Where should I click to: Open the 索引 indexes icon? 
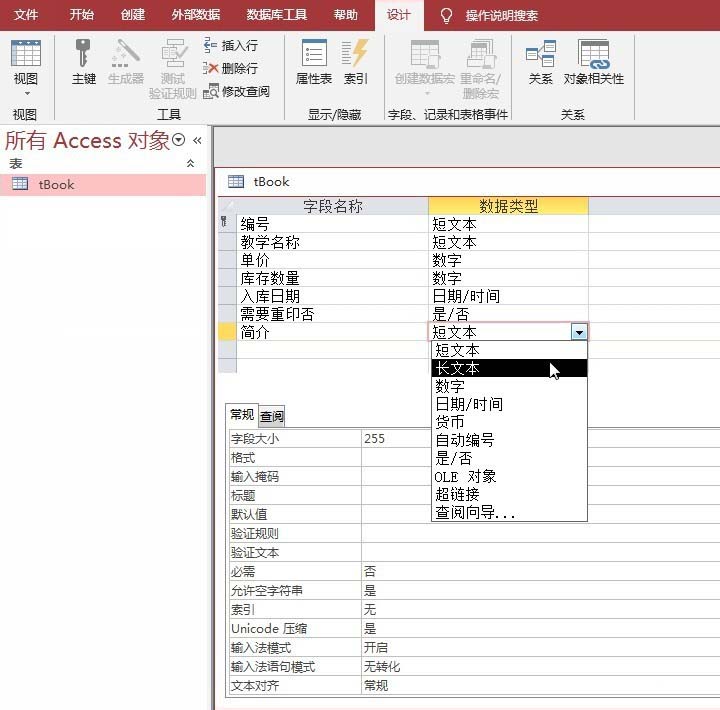(x=355, y=53)
